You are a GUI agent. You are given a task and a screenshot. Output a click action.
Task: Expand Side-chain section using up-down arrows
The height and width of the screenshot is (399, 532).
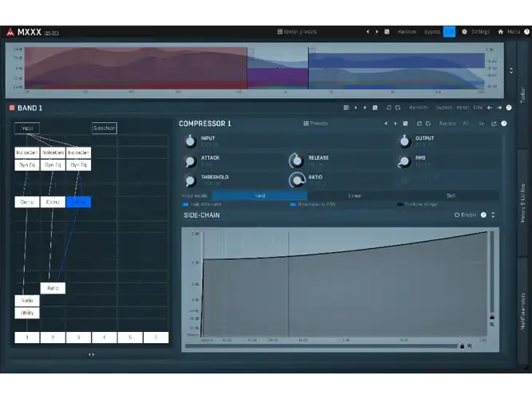(x=493, y=215)
